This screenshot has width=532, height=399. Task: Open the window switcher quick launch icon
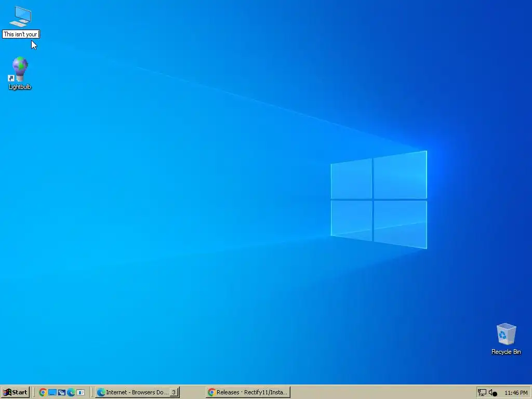tap(61, 393)
